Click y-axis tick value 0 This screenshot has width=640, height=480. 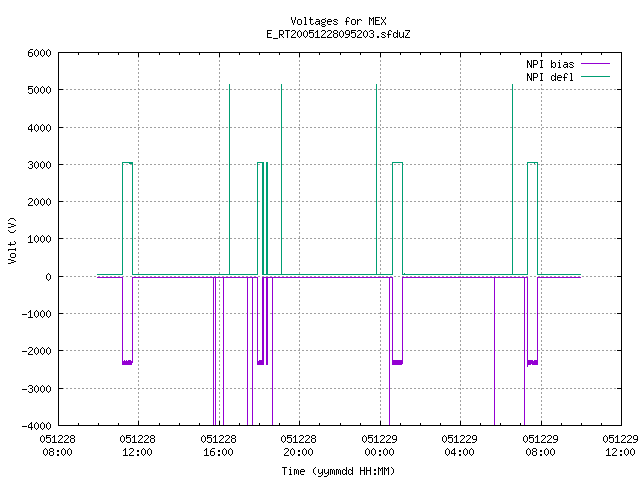[x=49, y=277]
